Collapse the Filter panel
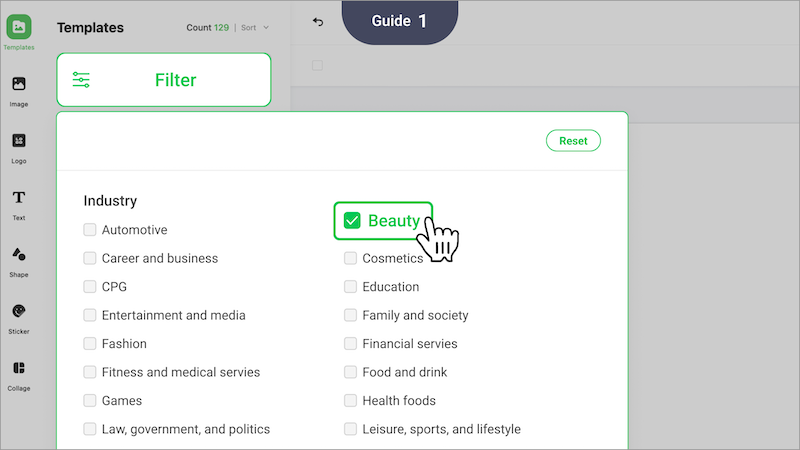This screenshot has width=800, height=450. pyautogui.click(x=163, y=80)
